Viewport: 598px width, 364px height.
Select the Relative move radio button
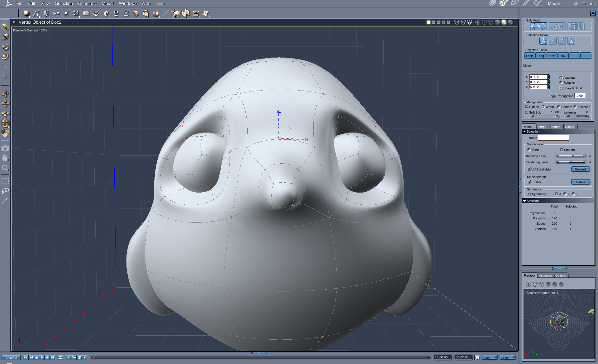[x=561, y=83]
